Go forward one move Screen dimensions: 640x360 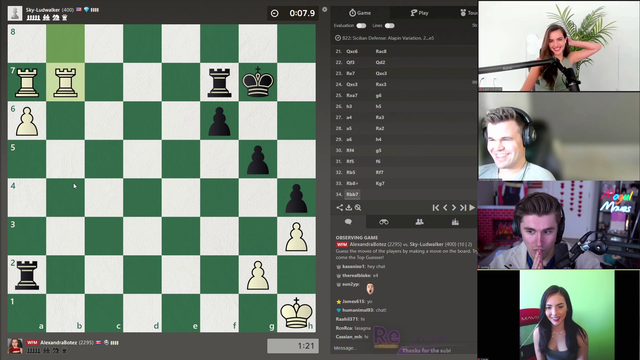coord(453,207)
